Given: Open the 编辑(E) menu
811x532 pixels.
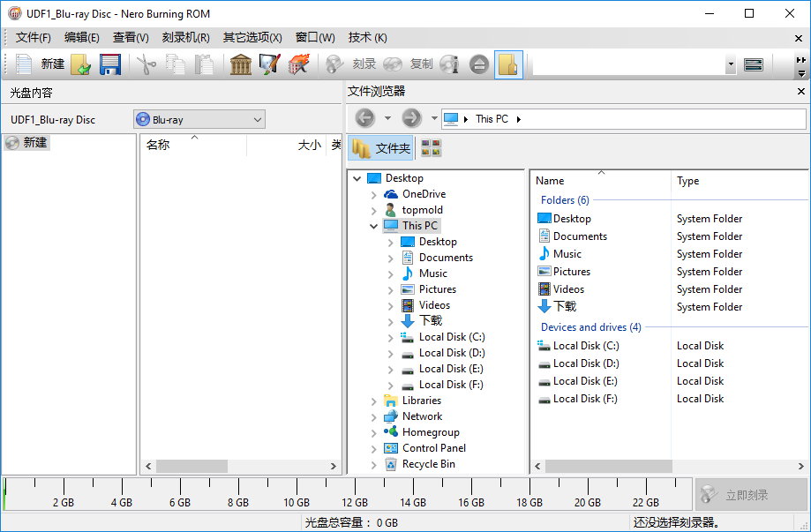Looking at the screenshot, I should point(82,37).
